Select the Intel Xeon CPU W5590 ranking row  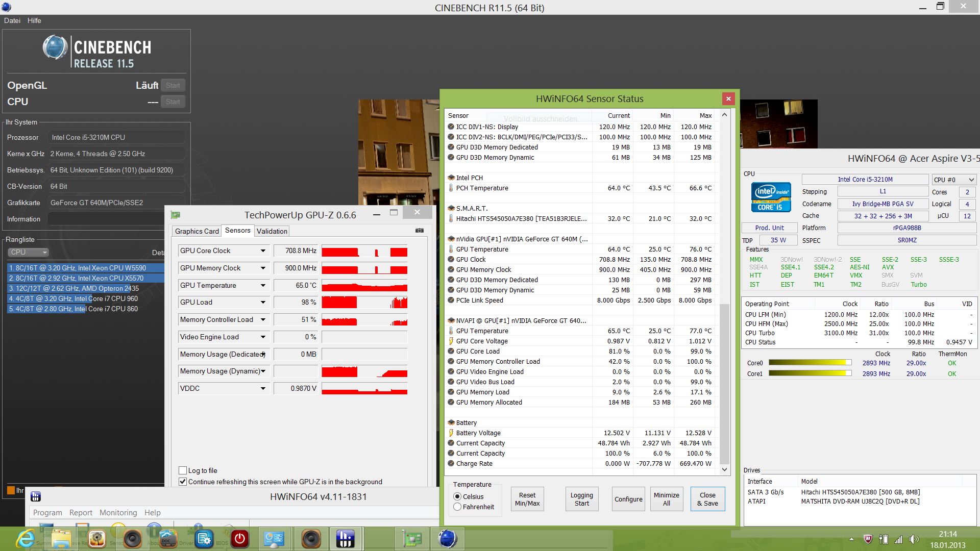[x=86, y=268]
